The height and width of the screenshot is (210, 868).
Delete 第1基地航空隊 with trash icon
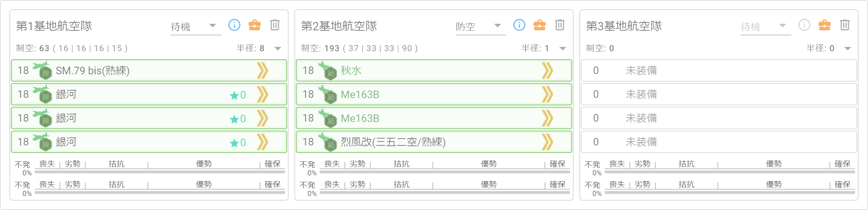point(275,25)
